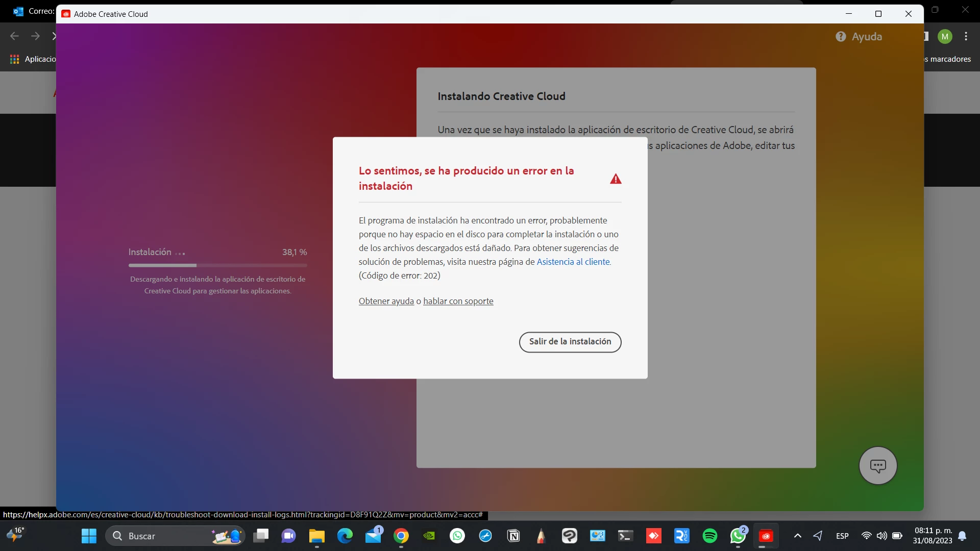Click the Adobe Creative Cloud taskbar icon
Viewport: 980px width, 551px height.
click(766, 536)
